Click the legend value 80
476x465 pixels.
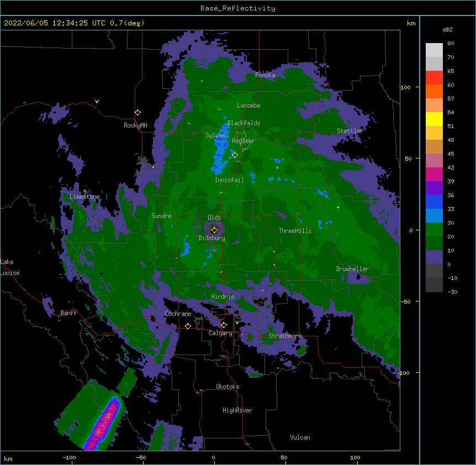[451, 44]
